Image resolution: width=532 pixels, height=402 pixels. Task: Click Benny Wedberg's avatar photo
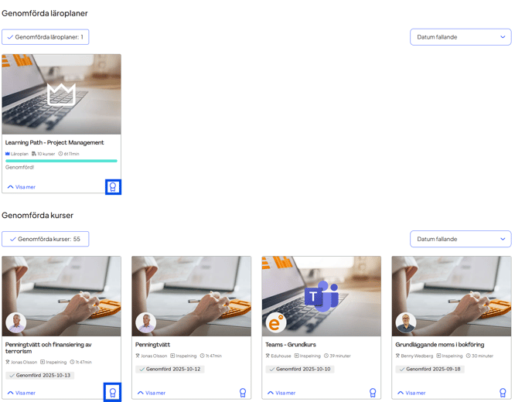tap(406, 322)
